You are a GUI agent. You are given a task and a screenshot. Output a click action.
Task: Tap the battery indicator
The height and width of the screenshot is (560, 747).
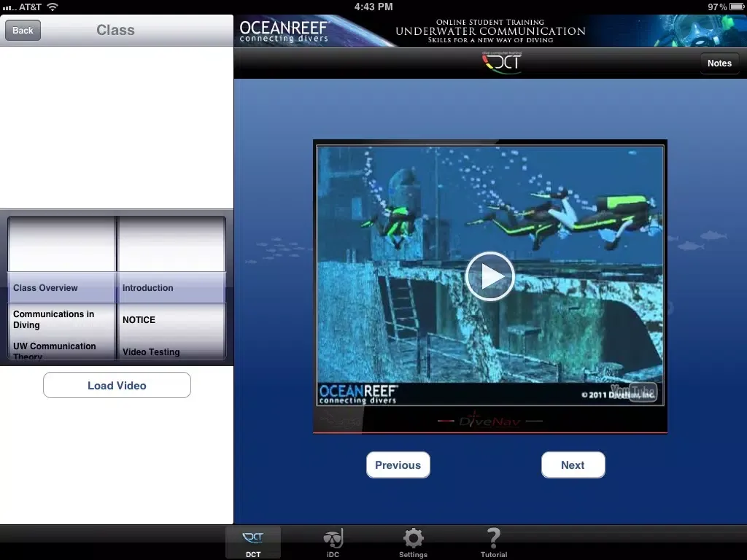coord(737,7)
